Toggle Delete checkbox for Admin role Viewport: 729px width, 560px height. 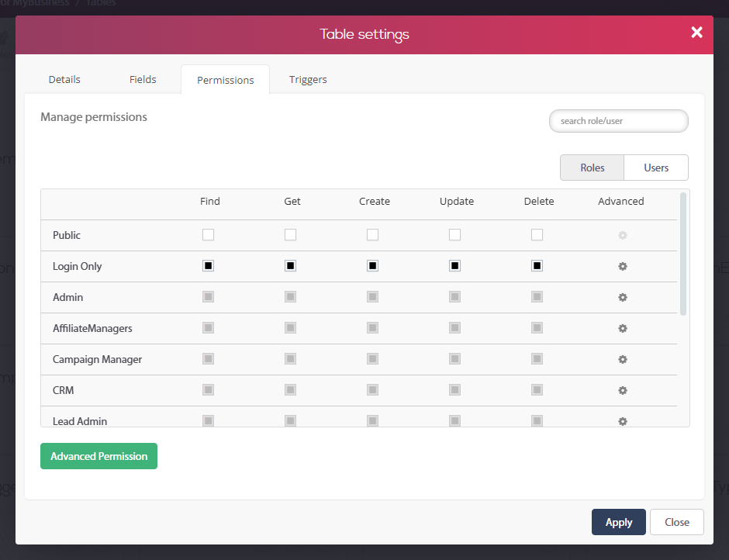pos(537,297)
